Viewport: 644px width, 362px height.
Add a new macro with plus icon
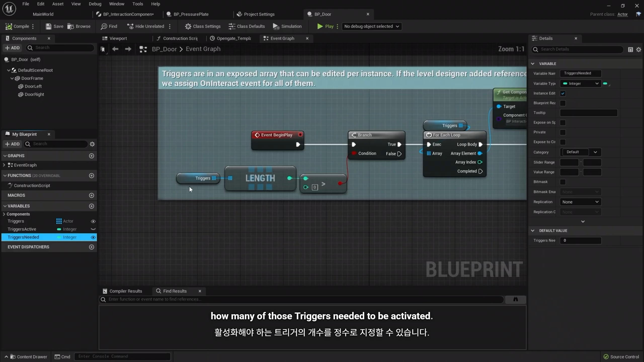[92, 195]
